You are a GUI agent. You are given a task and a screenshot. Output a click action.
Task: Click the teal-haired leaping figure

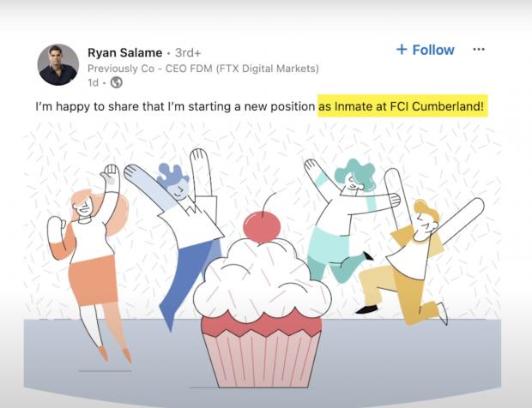click(x=349, y=220)
